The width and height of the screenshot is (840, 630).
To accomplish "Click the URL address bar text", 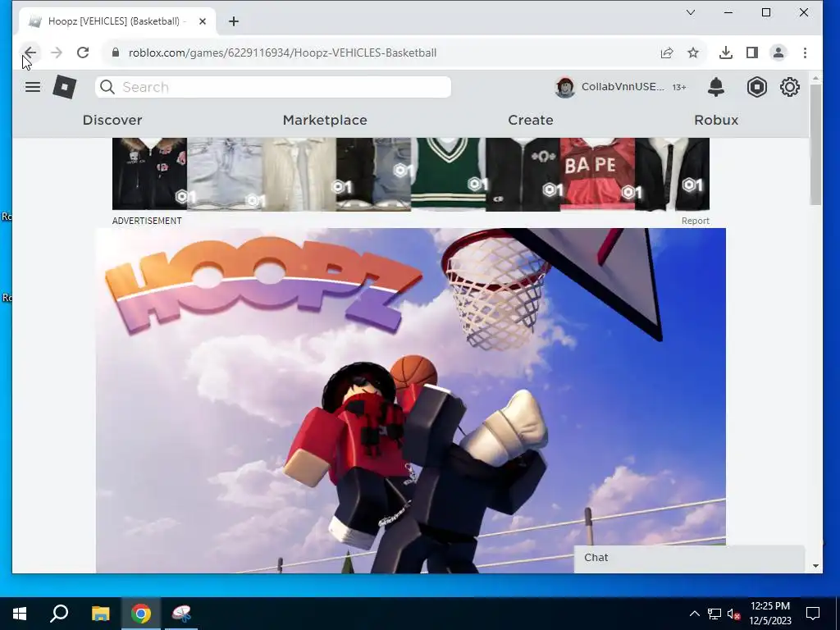I will click(282, 52).
